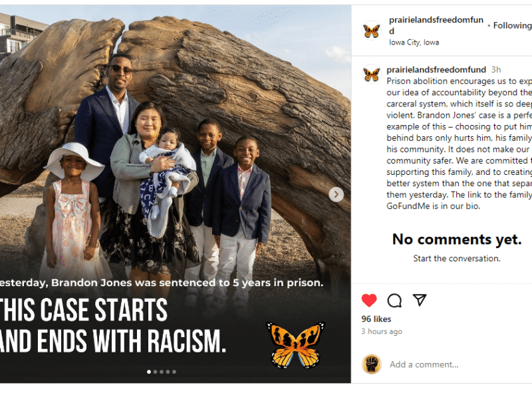Open prairielandsfreedomfund username in caption

coord(436,70)
